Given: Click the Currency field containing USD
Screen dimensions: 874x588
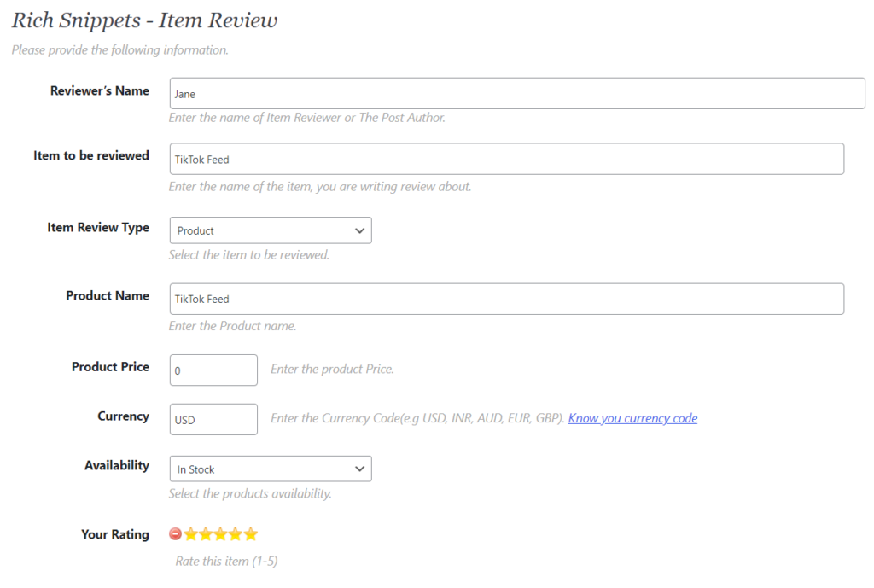Looking at the screenshot, I should click(x=213, y=419).
